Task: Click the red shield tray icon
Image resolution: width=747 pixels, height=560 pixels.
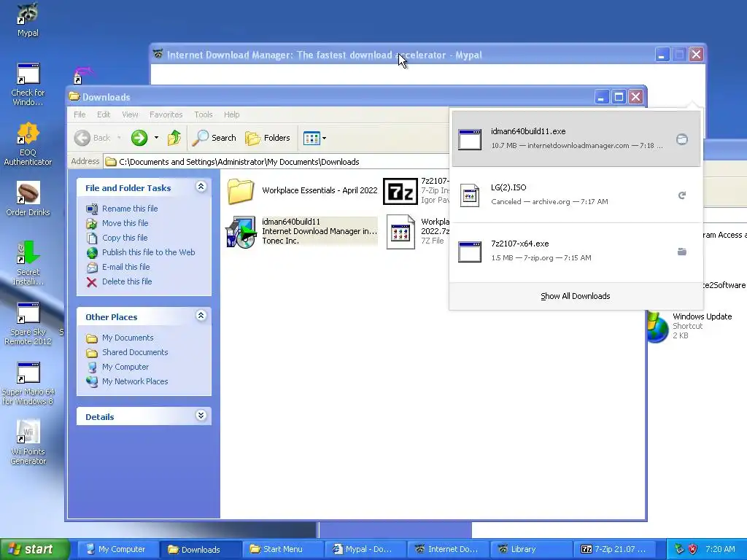Action: [693, 549]
